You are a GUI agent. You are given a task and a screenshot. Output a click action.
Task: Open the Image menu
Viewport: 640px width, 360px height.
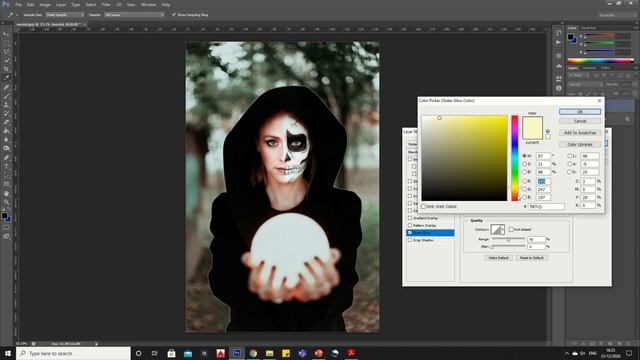[x=45, y=4]
